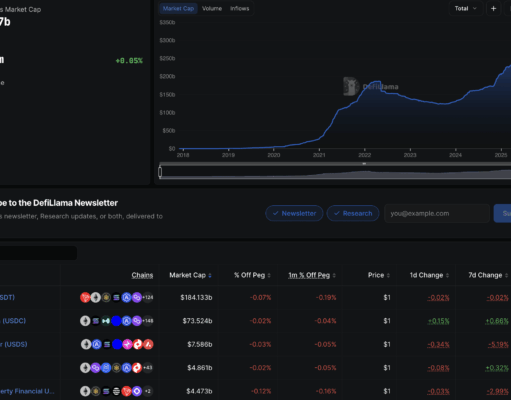
Task: Click the Tron chain icon in the USDT row
Action: [x=85, y=297]
